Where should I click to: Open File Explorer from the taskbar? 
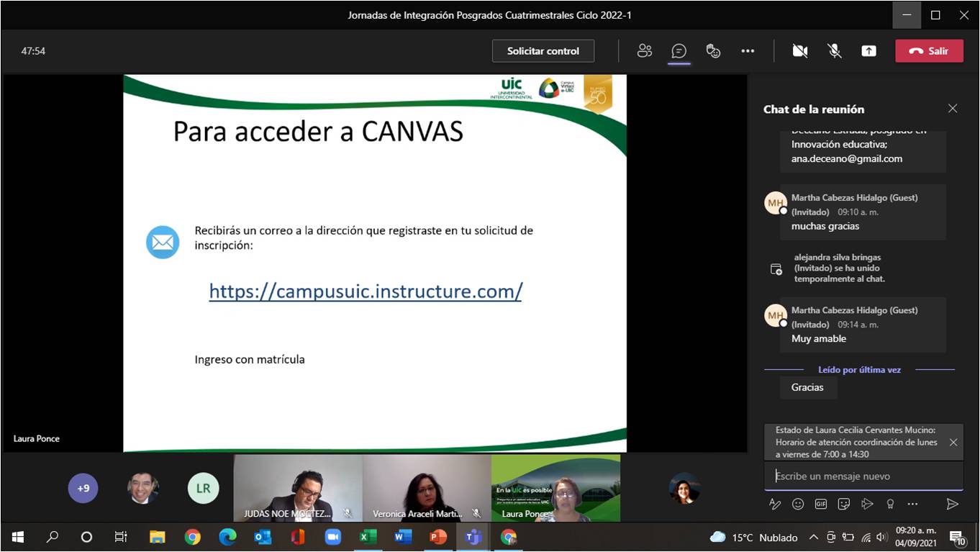[x=157, y=537]
